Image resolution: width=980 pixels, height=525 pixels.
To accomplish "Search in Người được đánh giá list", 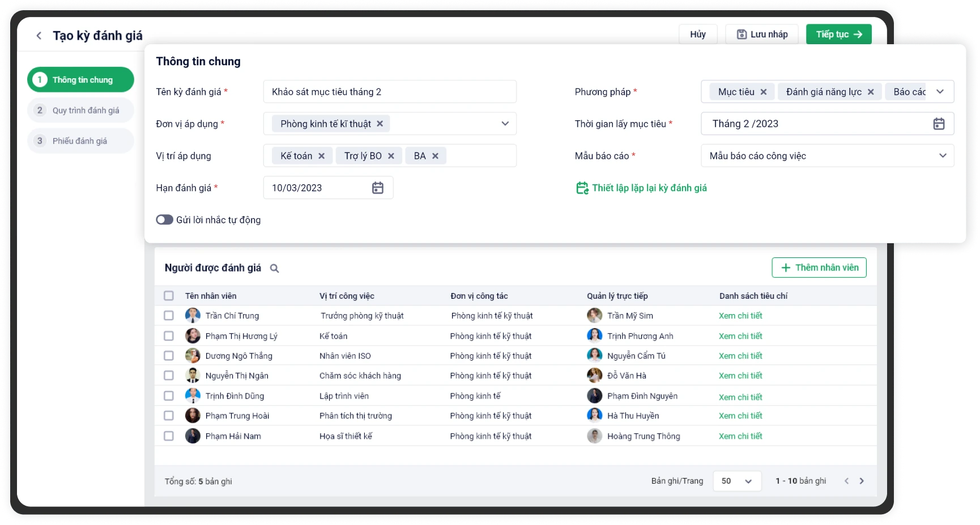I will click(x=275, y=268).
